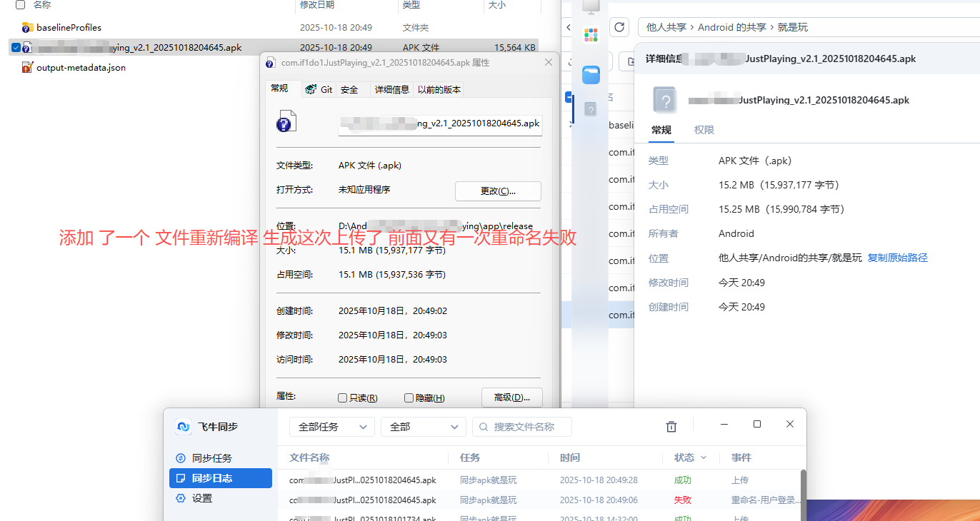Sort by the 名称 column header
This screenshot has height=521, width=980.
point(42,5)
